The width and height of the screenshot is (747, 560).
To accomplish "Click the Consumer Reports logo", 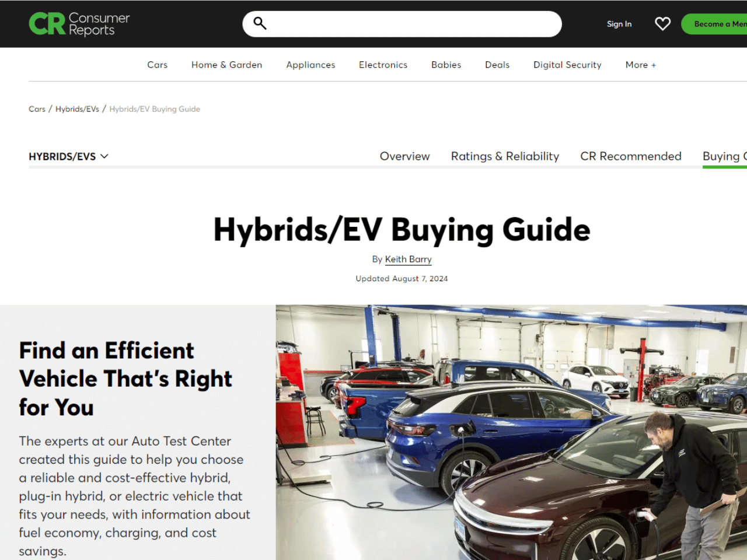I will 79,24.
